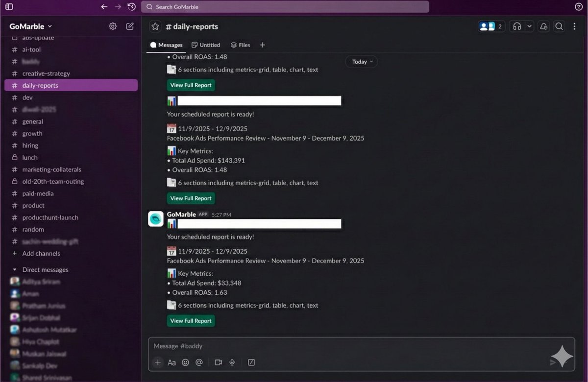View Full Report for $143,391 spend

pyautogui.click(x=191, y=198)
